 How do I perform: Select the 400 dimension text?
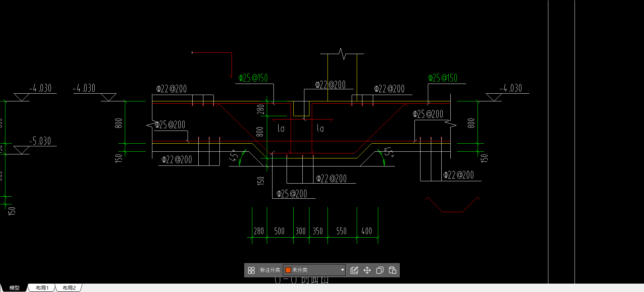tap(367, 231)
